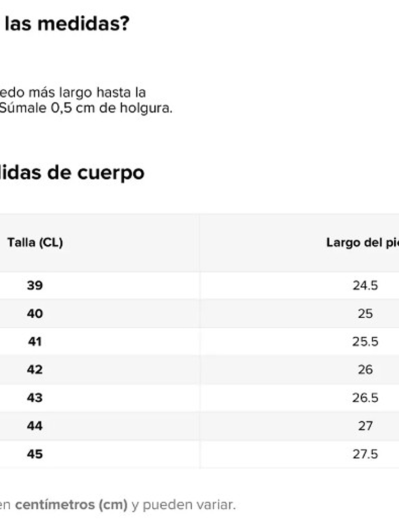This screenshot has height=532, width=399.
Task: Click the Talla (CL) column header
Action: 35,243
